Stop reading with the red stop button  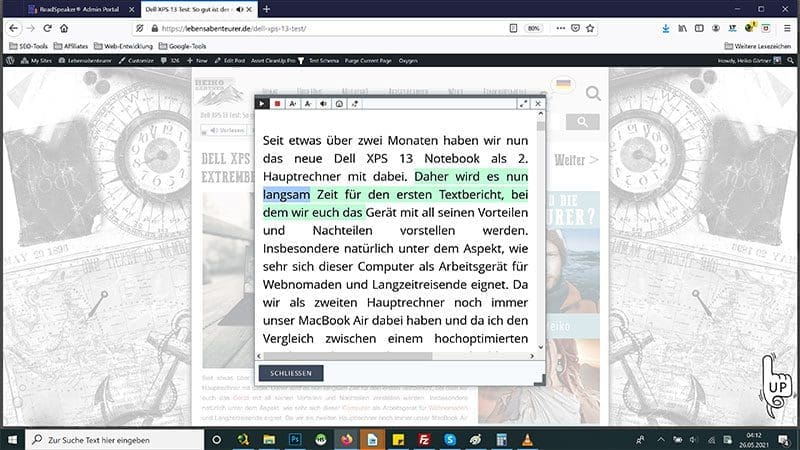pyautogui.click(x=278, y=104)
